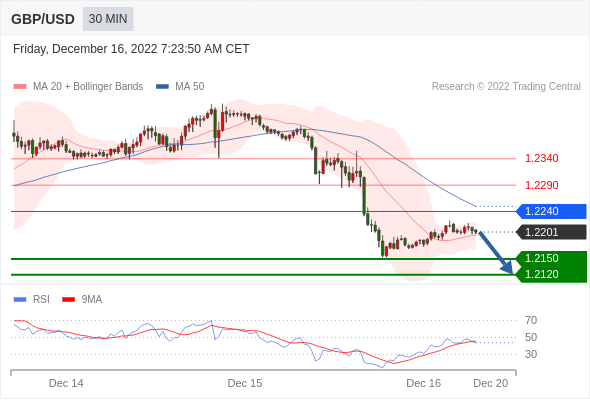Click the 1.2290 resistance label
Screen dimensions: 590x400
(541, 185)
